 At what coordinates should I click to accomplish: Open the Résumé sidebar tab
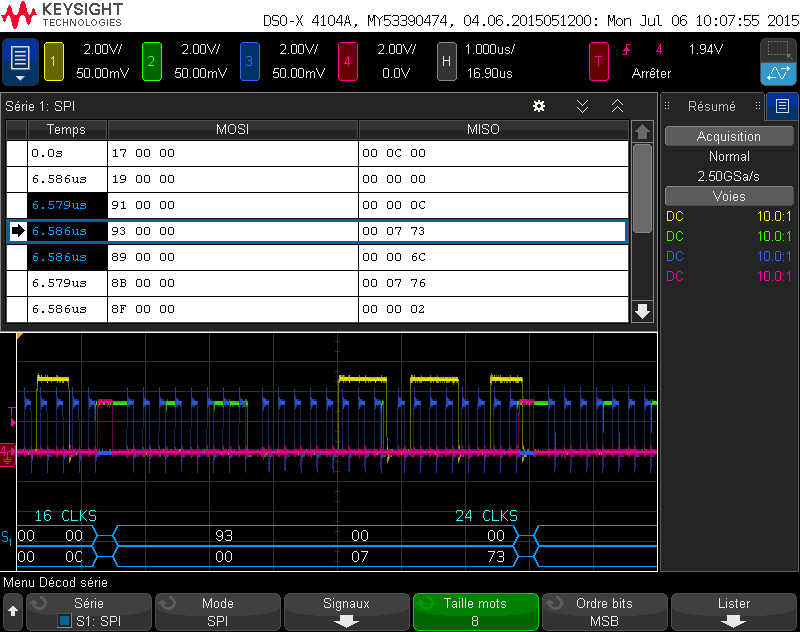pyautogui.click(x=712, y=106)
